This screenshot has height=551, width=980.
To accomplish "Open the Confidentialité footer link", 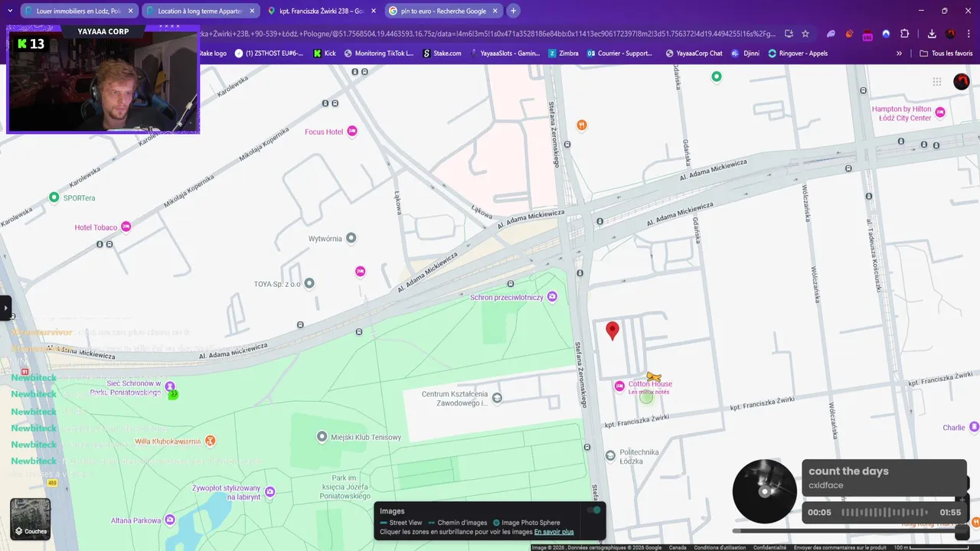I will tap(769, 547).
